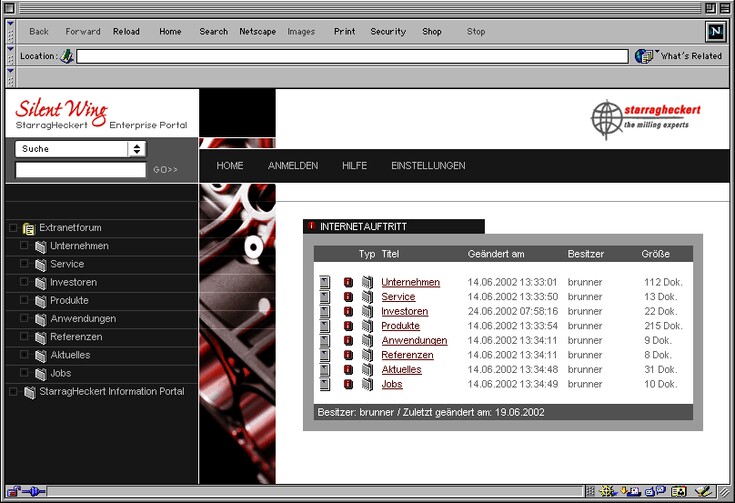Click the Extranetforum open folder icon in sidebar
The height and width of the screenshot is (503, 735).
click(x=29, y=228)
